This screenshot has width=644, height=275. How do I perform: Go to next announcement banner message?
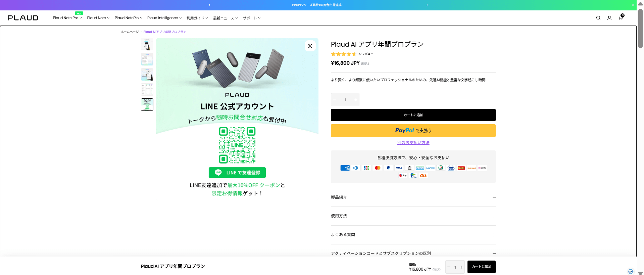click(427, 5)
